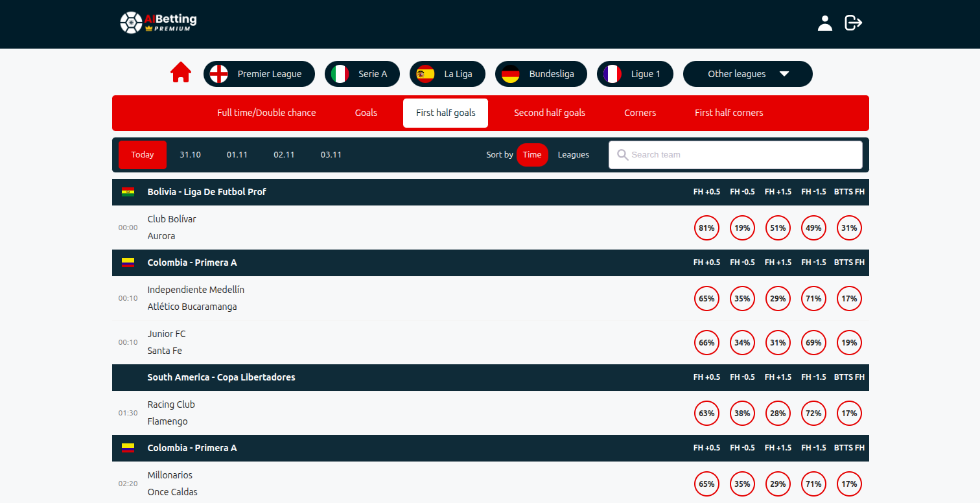Select the Today date filter
This screenshot has width=980, height=503.
click(x=143, y=155)
